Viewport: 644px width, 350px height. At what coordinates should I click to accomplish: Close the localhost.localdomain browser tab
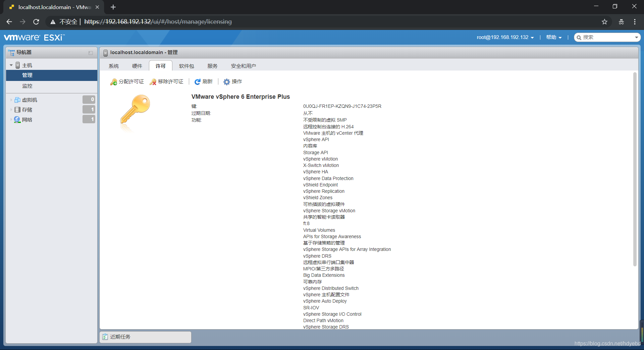97,7
